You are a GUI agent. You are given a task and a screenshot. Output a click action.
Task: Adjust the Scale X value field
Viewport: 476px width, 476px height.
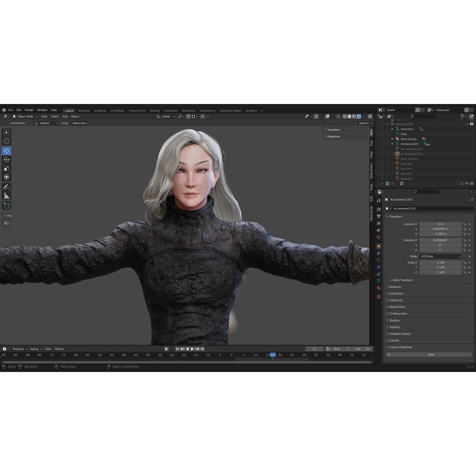[440, 263]
